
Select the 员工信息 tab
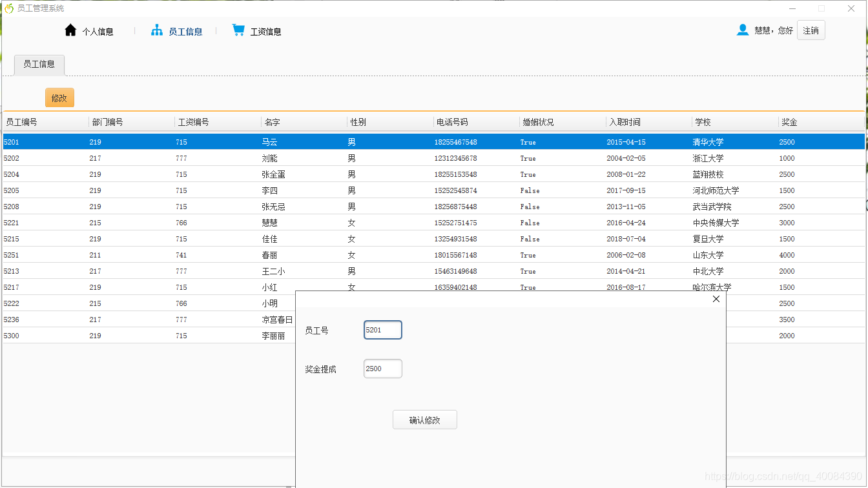(x=39, y=65)
